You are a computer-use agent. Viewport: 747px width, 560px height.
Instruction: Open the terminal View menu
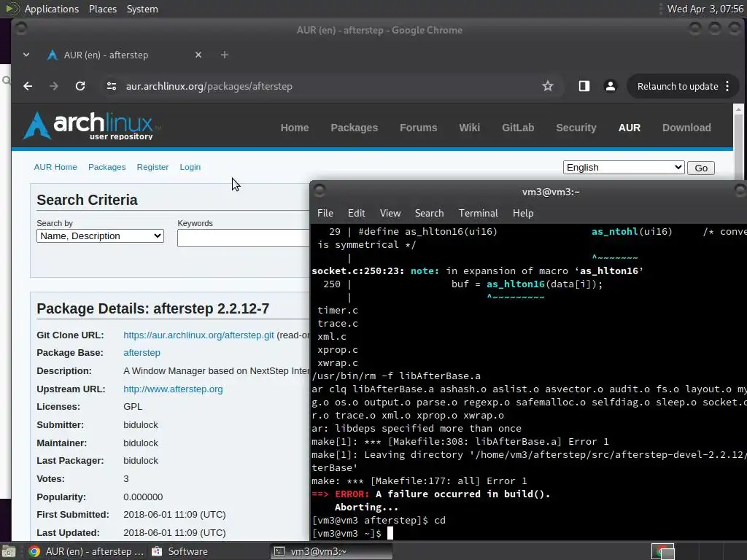click(390, 214)
